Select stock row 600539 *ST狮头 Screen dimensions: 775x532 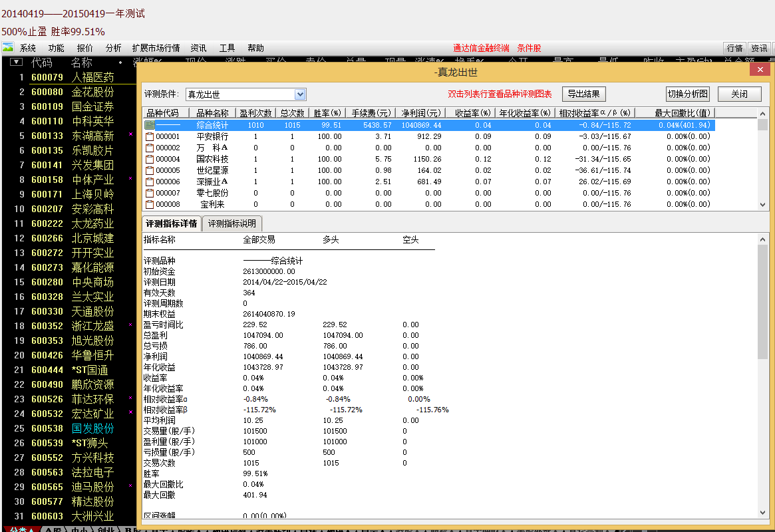[69, 443]
